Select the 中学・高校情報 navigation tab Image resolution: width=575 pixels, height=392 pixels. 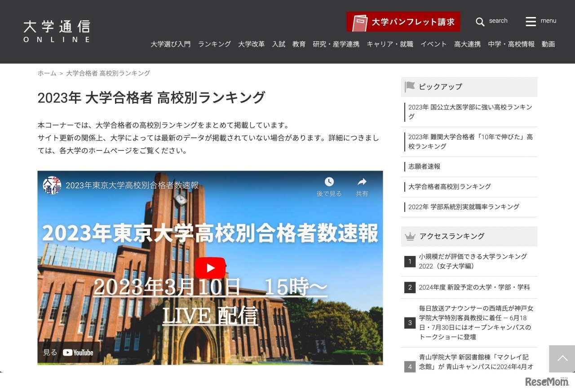coord(511,44)
